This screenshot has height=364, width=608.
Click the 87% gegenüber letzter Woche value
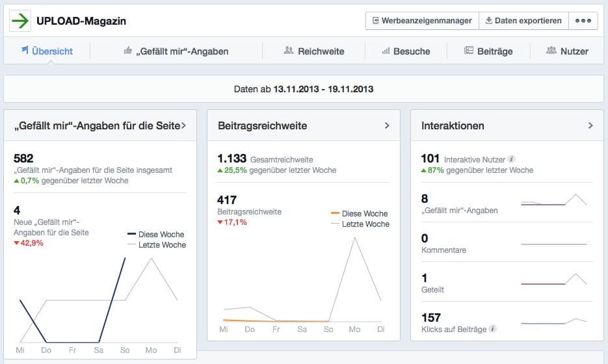[x=477, y=170]
